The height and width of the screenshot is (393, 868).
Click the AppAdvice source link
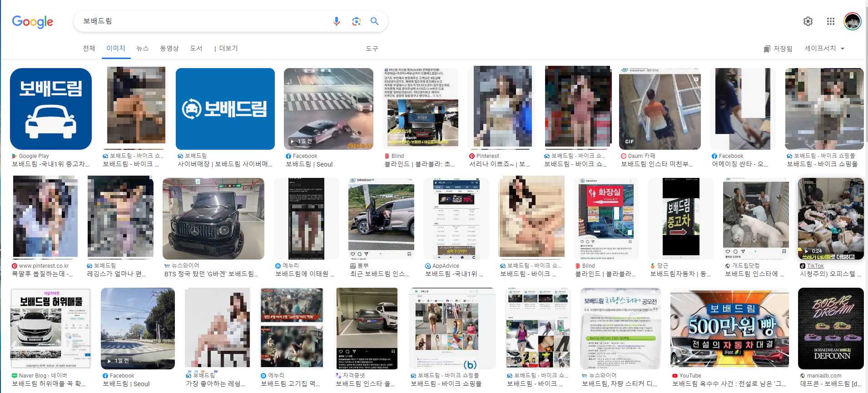click(x=446, y=266)
